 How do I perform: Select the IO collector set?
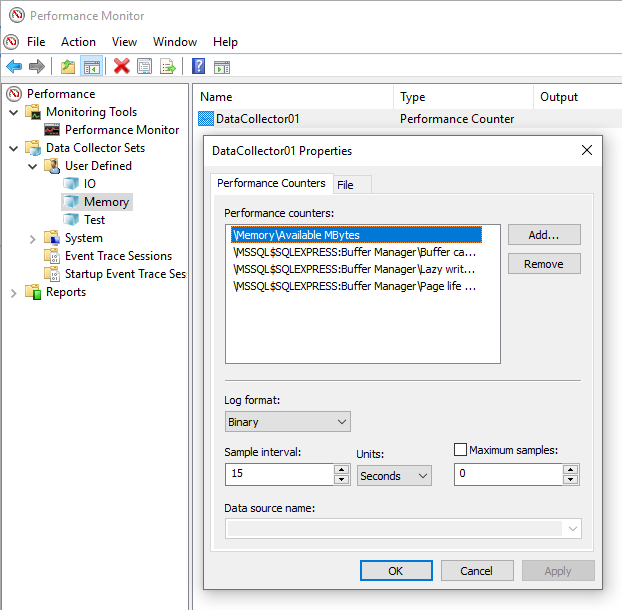[x=89, y=184]
